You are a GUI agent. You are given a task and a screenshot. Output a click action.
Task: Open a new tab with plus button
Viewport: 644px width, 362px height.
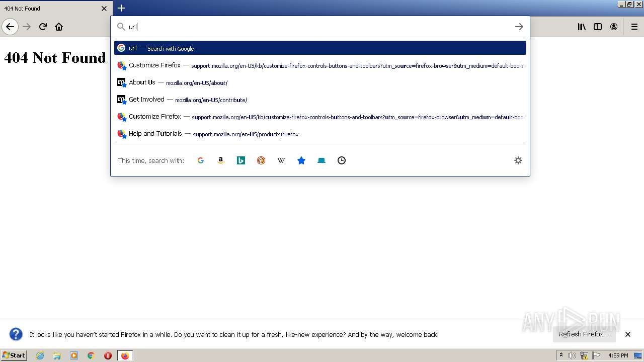(121, 8)
